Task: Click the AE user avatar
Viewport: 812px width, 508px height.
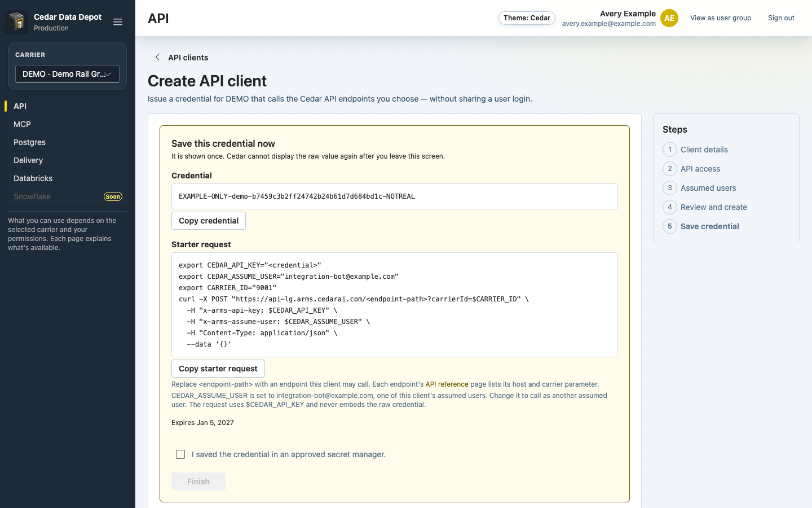Action: click(669, 18)
